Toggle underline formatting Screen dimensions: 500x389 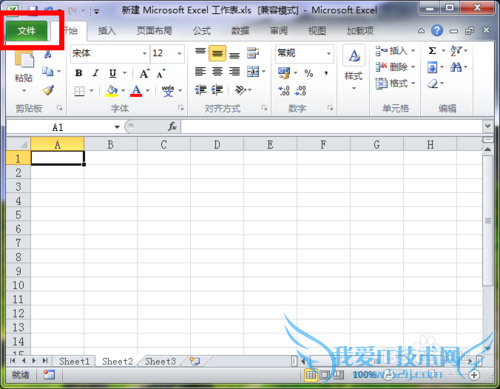tap(113, 73)
